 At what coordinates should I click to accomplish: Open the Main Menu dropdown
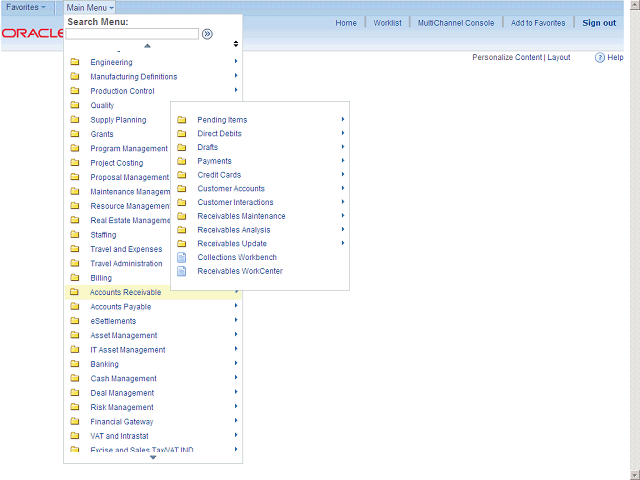pyautogui.click(x=90, y=7)
